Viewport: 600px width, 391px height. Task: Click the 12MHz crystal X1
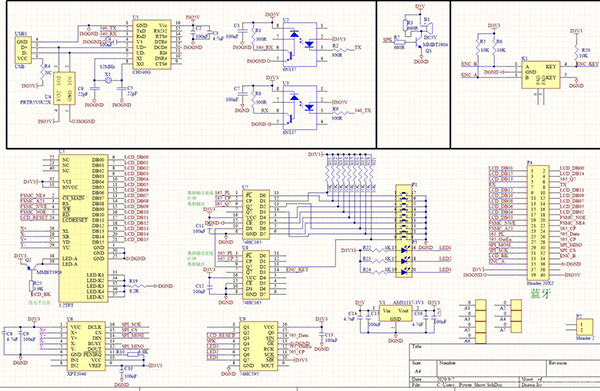(108, 80)
